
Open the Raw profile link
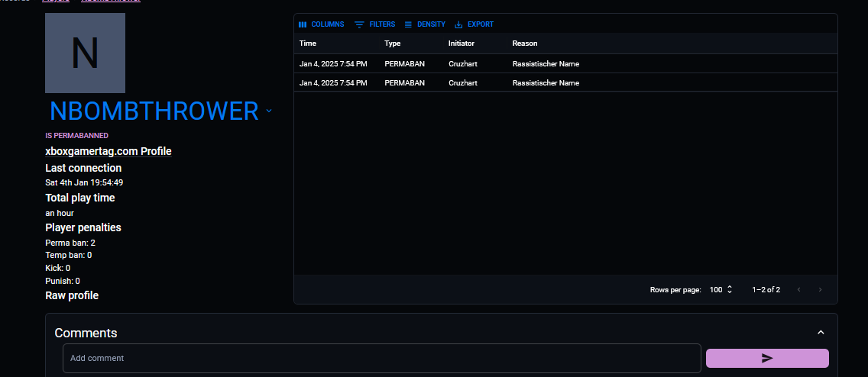[x=72, y=295]
